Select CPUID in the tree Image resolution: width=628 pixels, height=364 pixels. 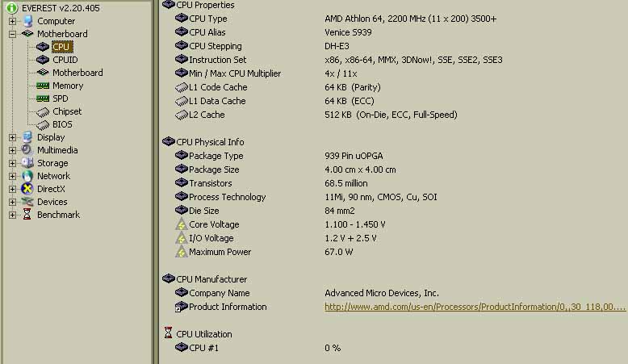click(65, 60)
